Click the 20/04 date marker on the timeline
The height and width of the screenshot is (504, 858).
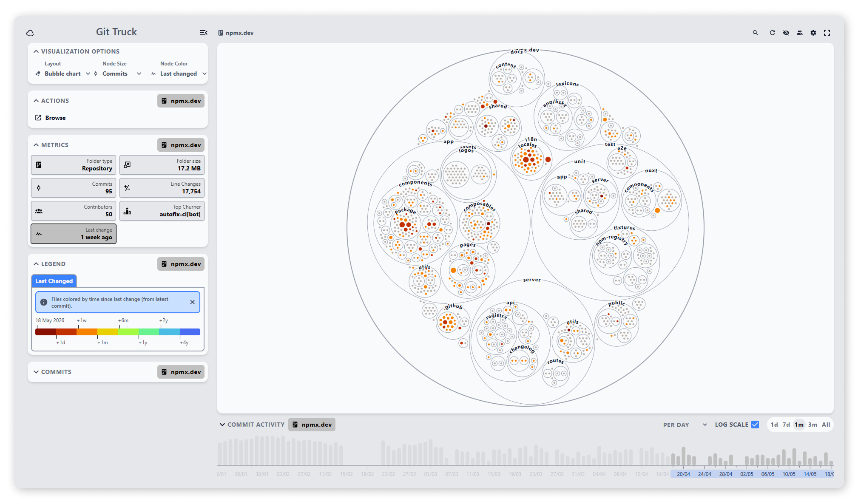pyautogui.click(x=683, y=474)
